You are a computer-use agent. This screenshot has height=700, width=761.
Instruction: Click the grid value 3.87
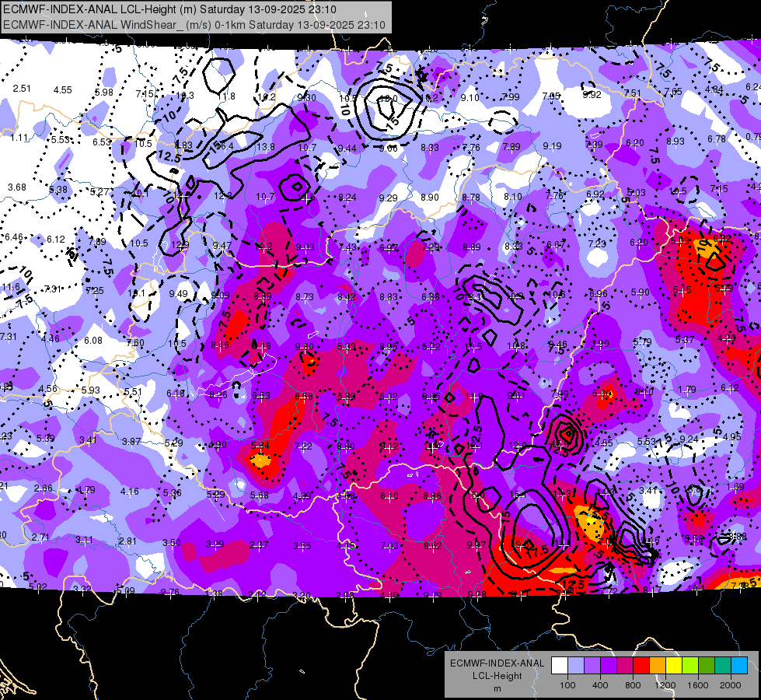pyautogui.click(x=131, y=442)
